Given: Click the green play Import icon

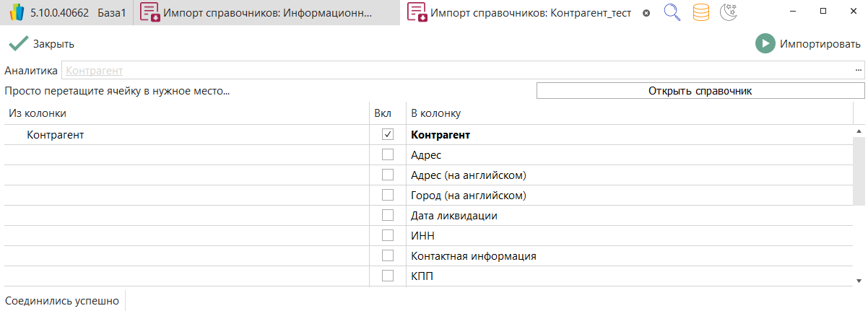Looking at the screenshot, I should tap(765, 44).
